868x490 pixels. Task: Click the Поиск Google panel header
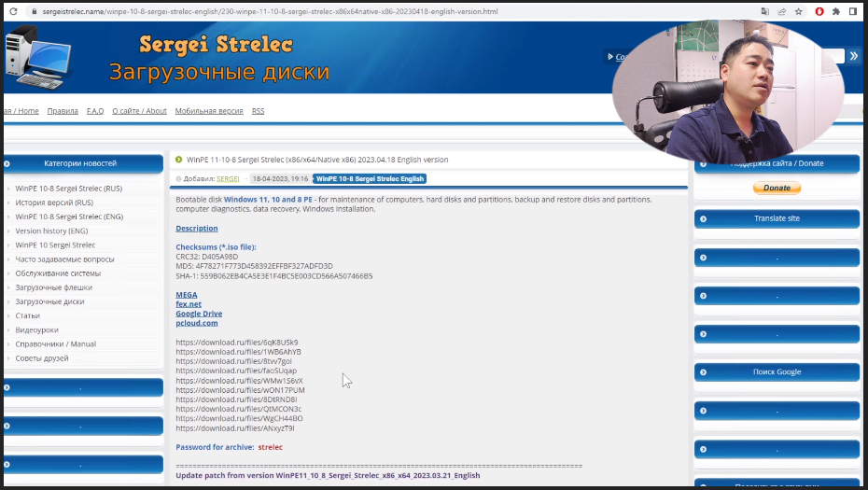[777, 372]
